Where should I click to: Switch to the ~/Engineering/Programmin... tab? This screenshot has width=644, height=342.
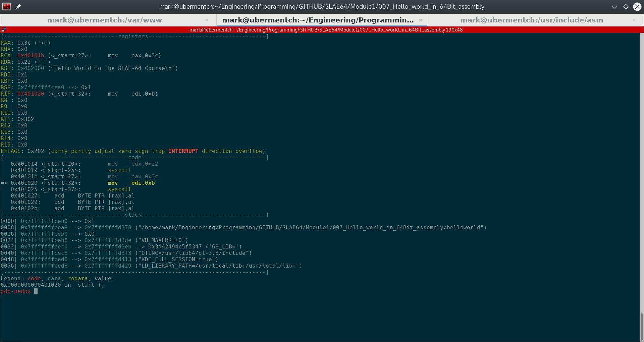(318, 20)
